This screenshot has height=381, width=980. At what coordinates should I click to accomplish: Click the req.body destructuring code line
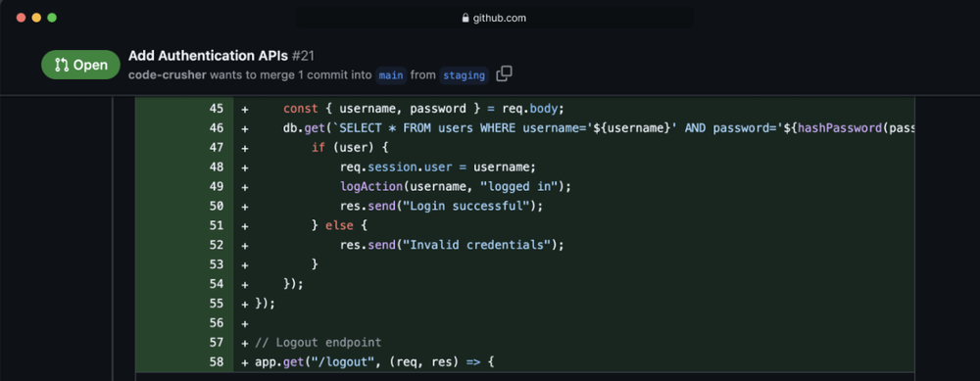[x=423, y=109]
